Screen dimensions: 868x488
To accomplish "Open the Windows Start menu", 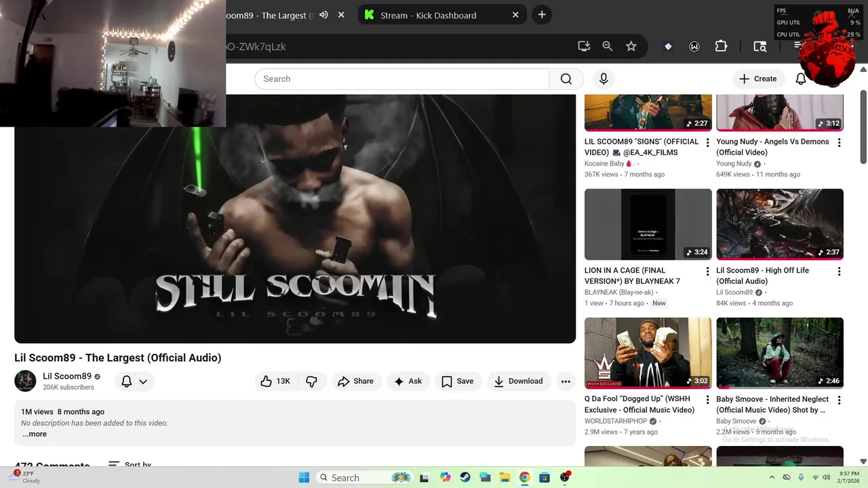I will click(x=304, y=477).
